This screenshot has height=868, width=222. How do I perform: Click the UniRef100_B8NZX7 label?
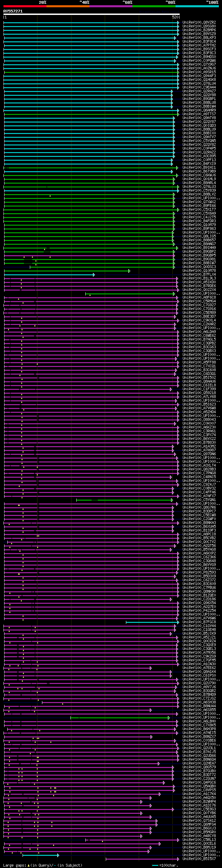coord(199,737)
